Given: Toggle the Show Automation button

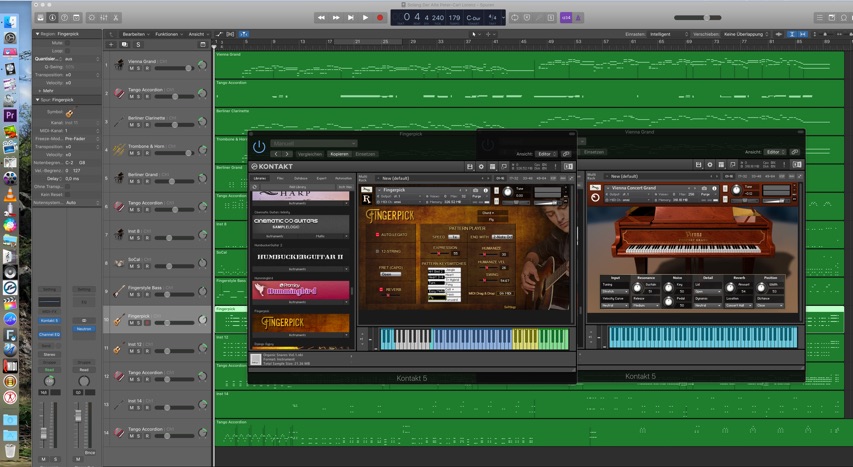Looking at the screenshot, I should point(219,34).
